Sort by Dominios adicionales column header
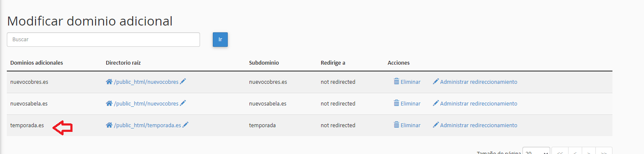644x154 pixels. pos(37,63)
